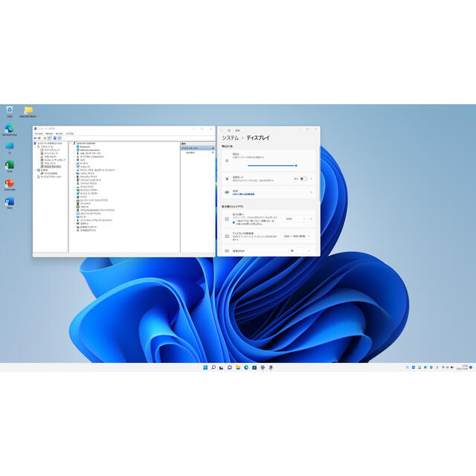Open the PC icon on the desktop
This screenshot has width=476, height=476.
pyautogui.click(x=10, y=146)
